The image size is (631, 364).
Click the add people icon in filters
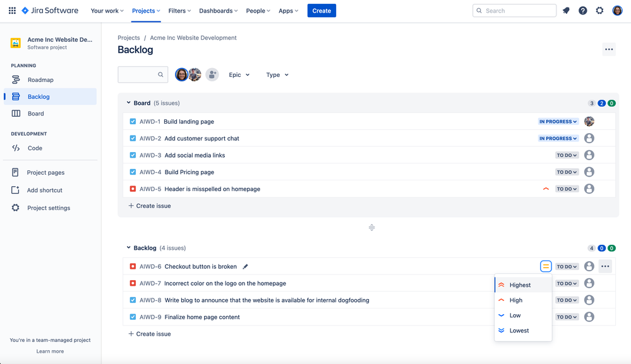click(212, 74)
